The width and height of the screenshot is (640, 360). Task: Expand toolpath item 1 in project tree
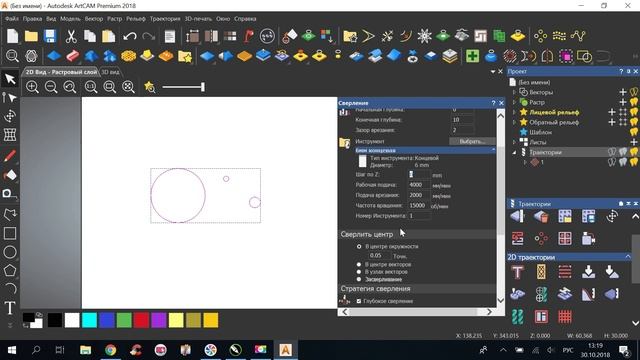pos(525,162)
